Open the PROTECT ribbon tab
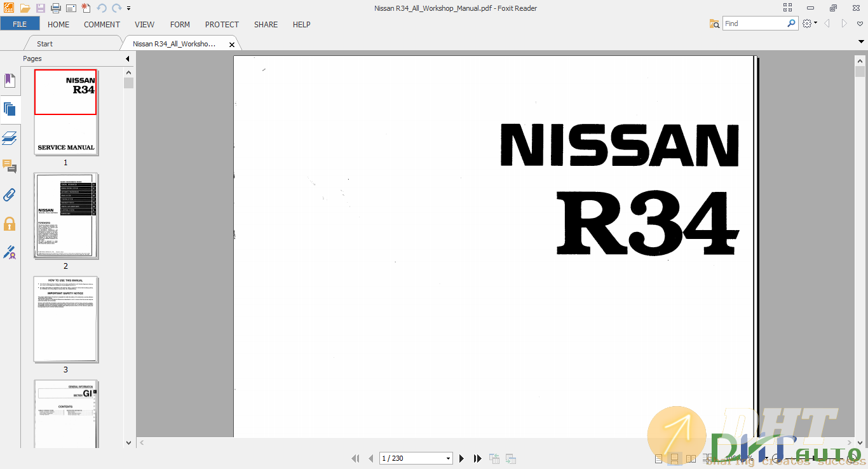The image size is (868, 469). click(x=222, y=24)
